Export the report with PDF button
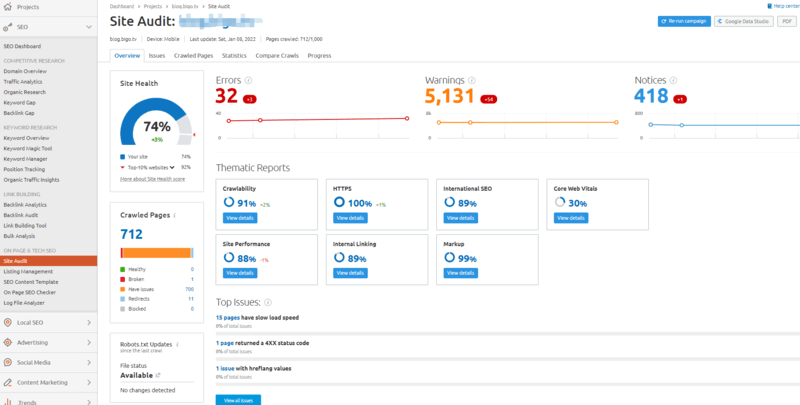The height and width of the screenshot is (405, 800). tap(787, 21)
